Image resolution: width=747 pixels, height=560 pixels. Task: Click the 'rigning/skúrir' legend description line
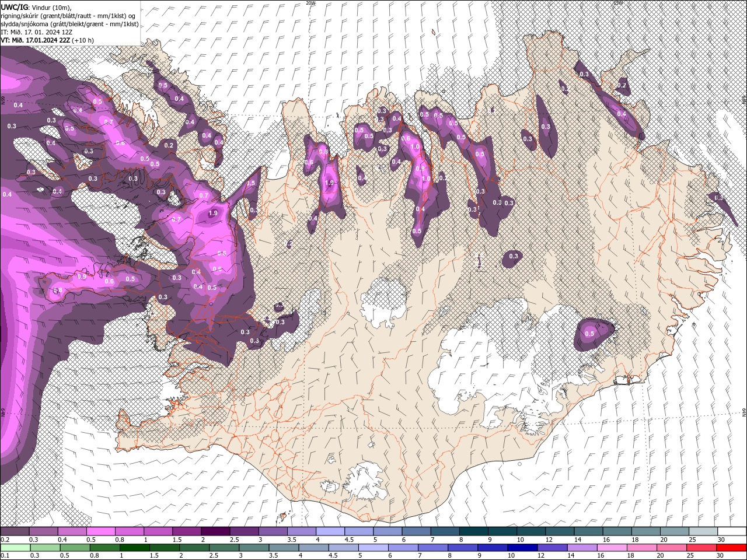pyautogui.click(x=69, y=15)
